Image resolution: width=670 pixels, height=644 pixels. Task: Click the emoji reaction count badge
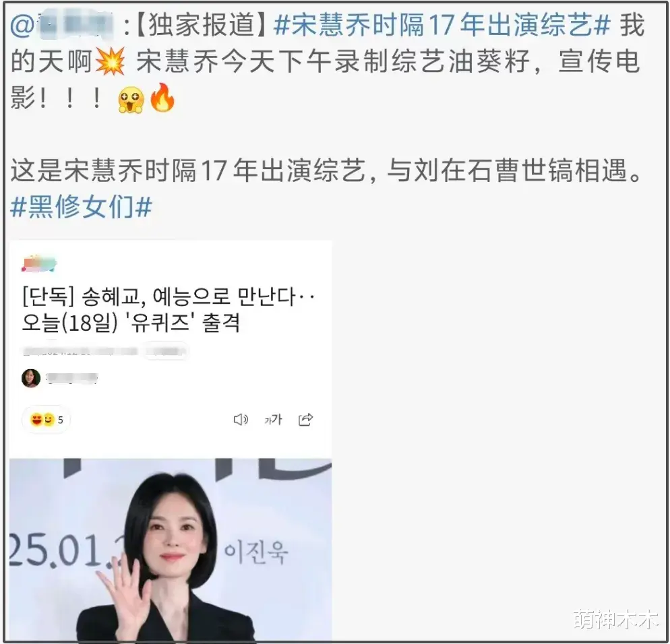[46, 420]
